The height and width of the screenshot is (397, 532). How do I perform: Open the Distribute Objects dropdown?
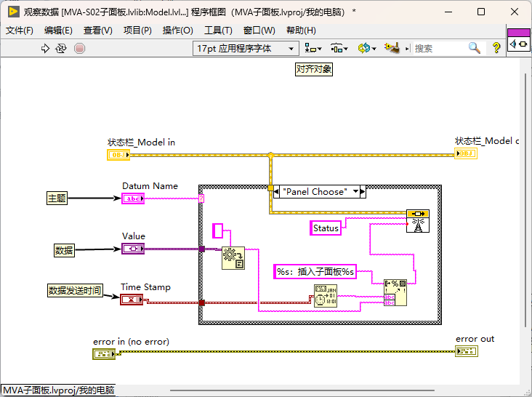(x=339, y=49)
